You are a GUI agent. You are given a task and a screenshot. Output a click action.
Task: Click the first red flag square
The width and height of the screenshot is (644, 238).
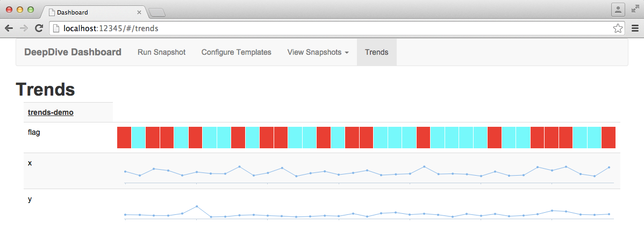click(x=124, y=138)
